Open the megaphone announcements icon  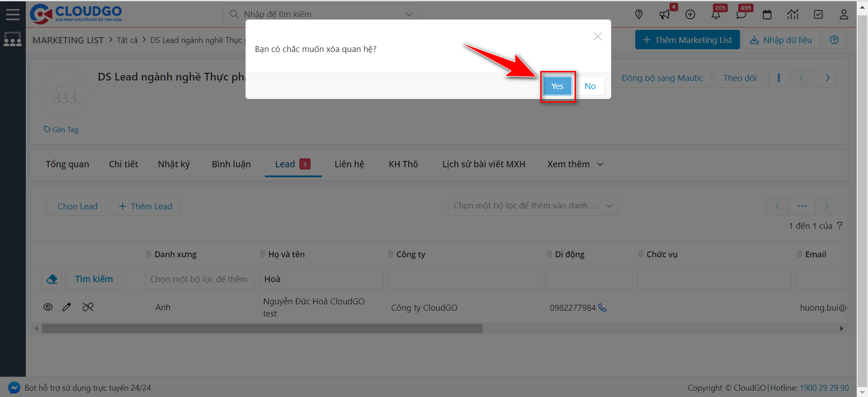(x=664, y=14)
